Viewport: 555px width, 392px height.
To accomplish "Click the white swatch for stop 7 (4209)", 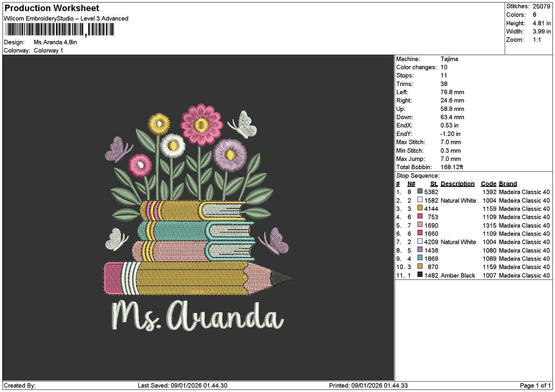I will pyautogui.click(x=420, y=241).
